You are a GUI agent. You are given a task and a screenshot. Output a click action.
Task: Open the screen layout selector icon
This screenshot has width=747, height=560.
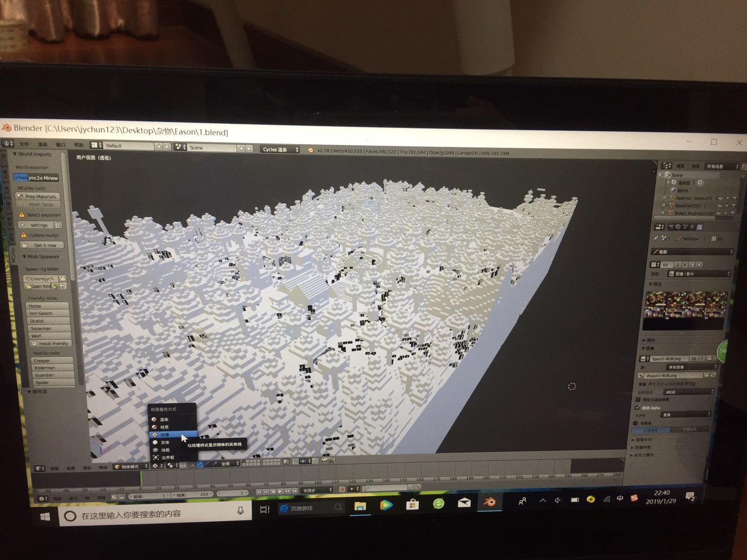(x=96, y=146)
